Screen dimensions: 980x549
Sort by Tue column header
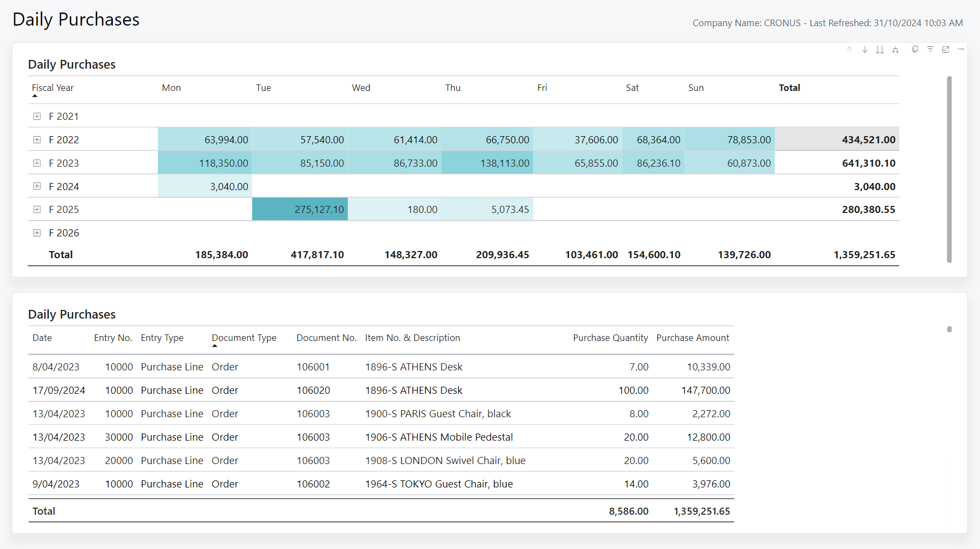(264, 88)
